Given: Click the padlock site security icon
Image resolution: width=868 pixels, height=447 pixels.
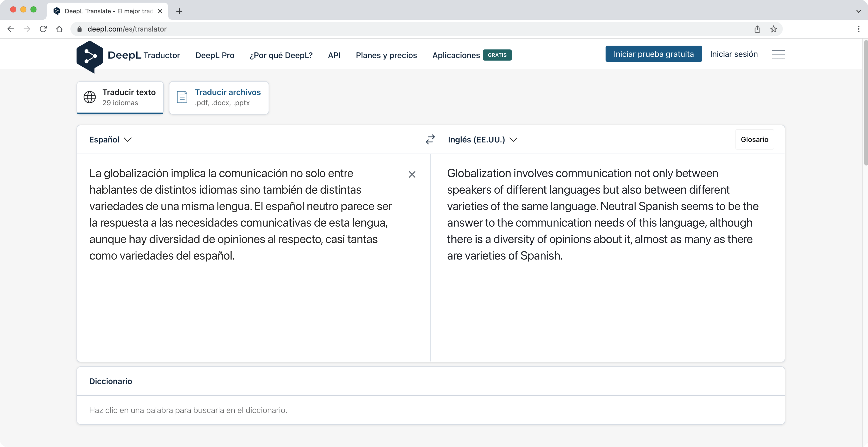Looking at the screenshot, I should pyautogui.click(x=80, y=29).
